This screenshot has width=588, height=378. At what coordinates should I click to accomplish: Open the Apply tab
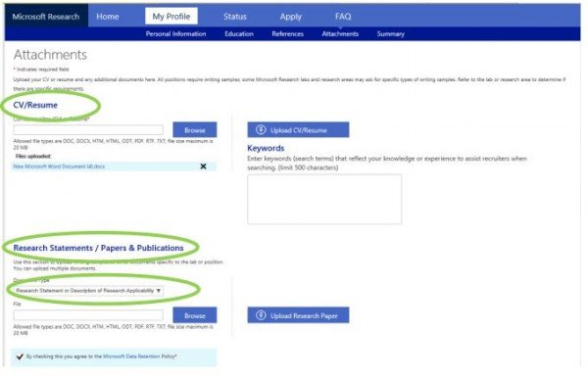click(x=291, y=17)
